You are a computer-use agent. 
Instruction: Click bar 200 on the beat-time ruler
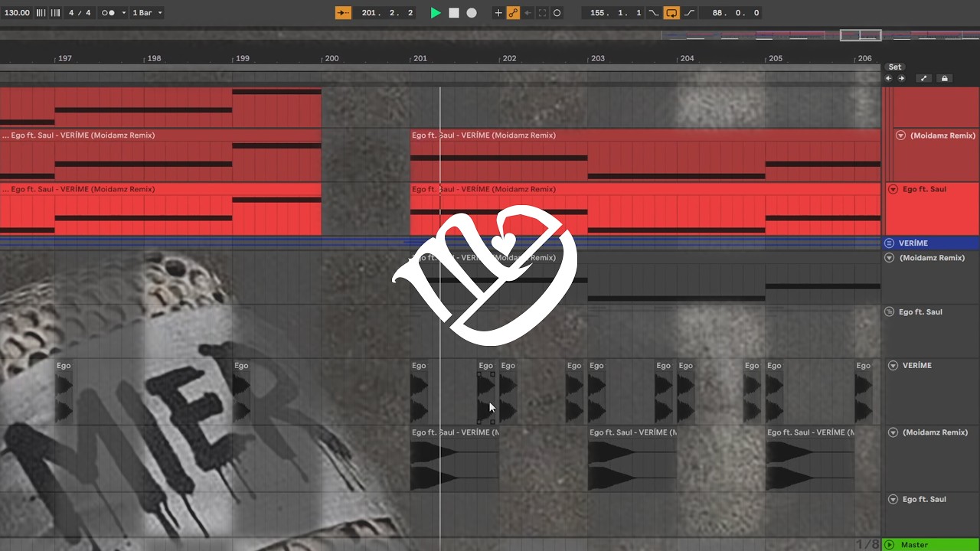click(x=332, y=58)
